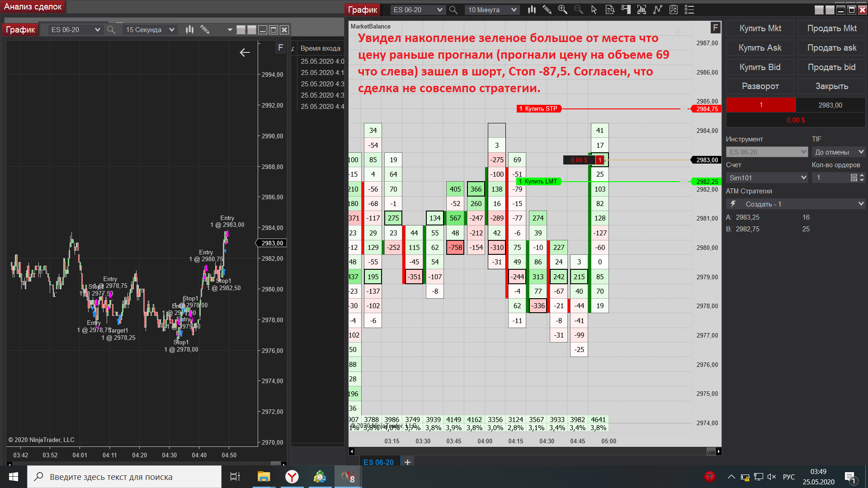
Task: Toggle the F button on MarketBalance chart
Action: click(x=715, y=28)
